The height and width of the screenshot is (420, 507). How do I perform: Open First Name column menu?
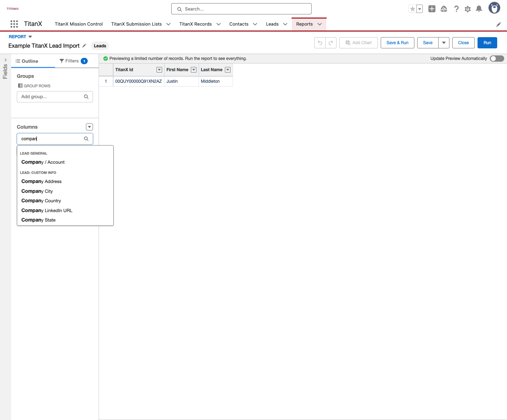coord(194,70)
